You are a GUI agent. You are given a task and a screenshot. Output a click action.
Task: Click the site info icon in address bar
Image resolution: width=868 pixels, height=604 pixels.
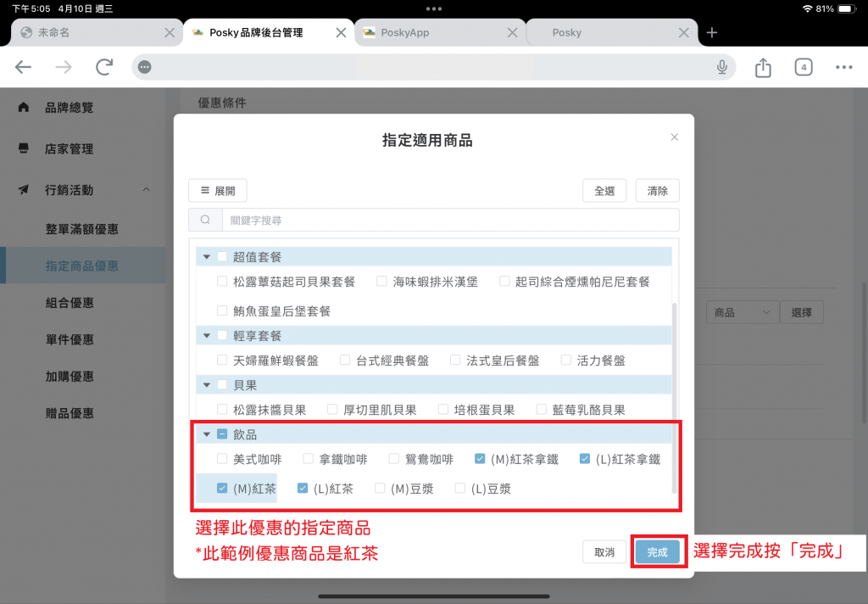(144, 67)
